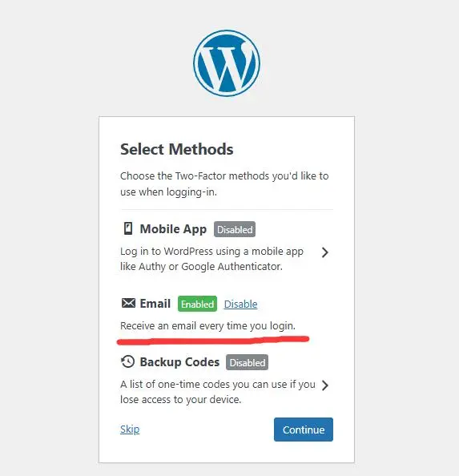Disable the Email two-factor method
The image size is (459, 476).
click(240, 304)
